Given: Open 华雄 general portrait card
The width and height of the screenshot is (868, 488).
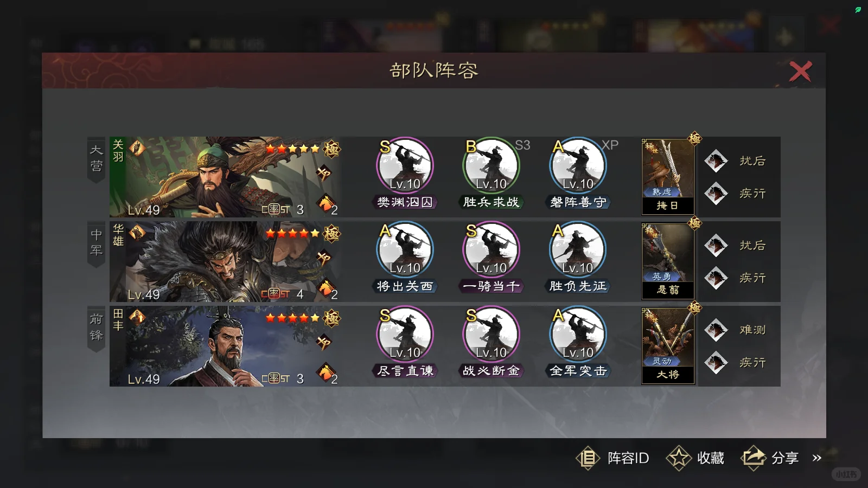Looking at the screenshot, I should pos(225,261).
